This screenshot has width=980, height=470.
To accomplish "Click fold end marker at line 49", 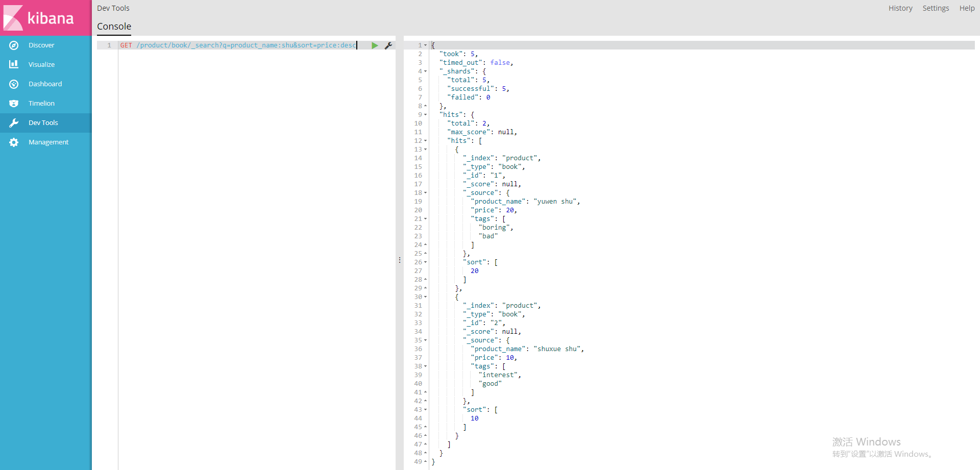I will 426,462.
